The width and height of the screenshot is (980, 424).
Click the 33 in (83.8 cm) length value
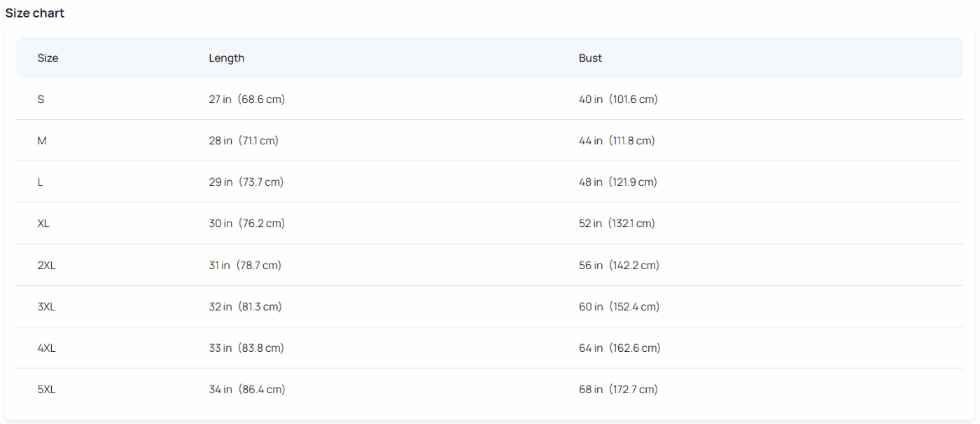click(246, 348)
